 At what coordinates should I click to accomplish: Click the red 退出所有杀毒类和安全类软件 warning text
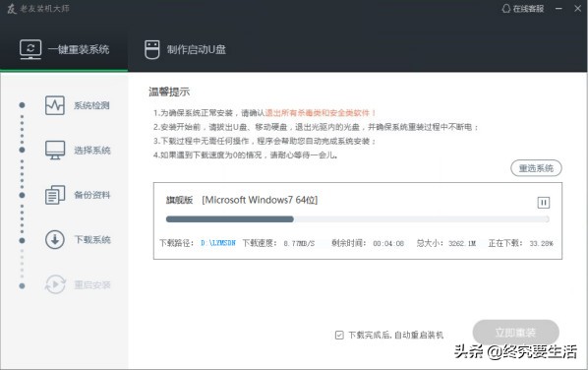321,112
